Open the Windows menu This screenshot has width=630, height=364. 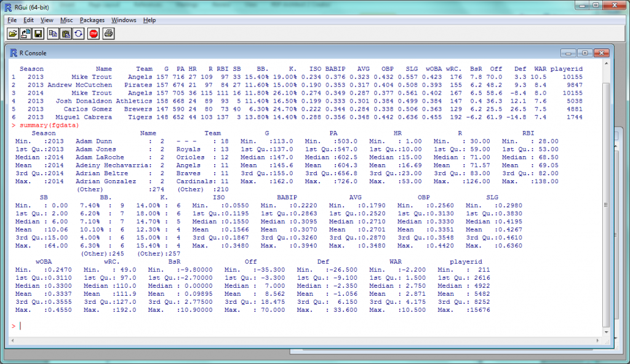click(124, 20)
